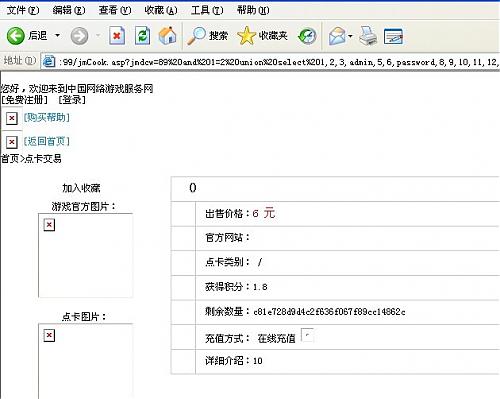
Task: Click the 加入收藏 link
Action: pyautogui.click(x=81, y=188)
